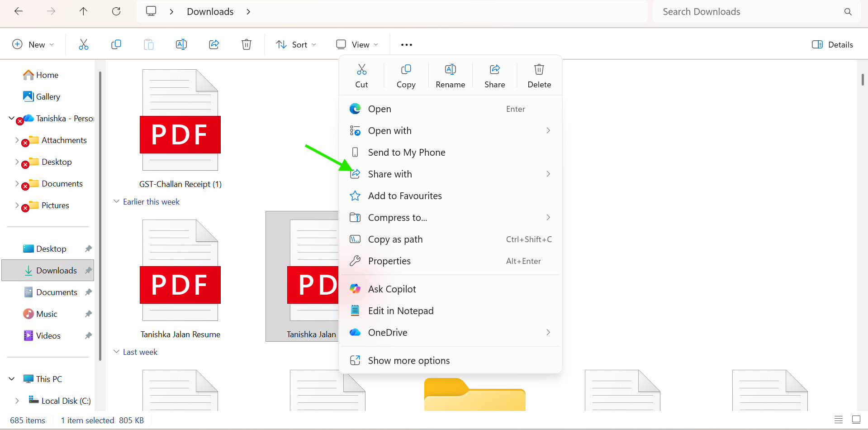Screen dimensions: 868x430
Task: Click the toolbar Cut scissors icon
Action: click(84, 44)
